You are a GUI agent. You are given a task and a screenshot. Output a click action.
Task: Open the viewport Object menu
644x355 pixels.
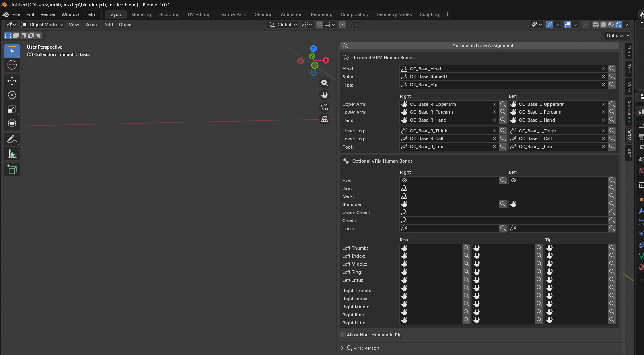coord(126,25)
